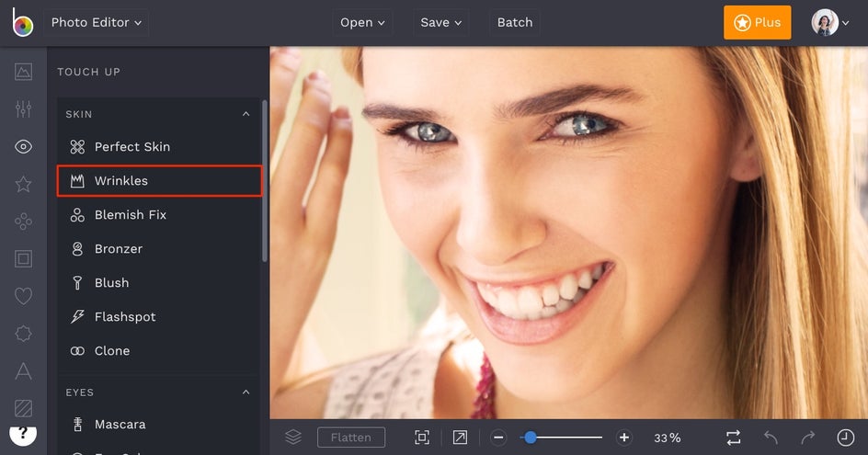Click the Batch button

(515, 23)
